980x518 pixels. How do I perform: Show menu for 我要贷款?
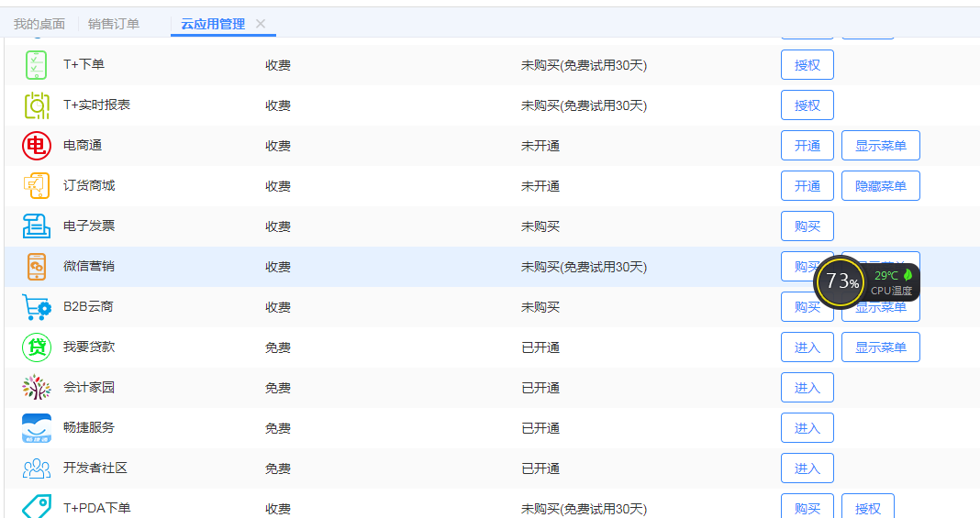point(881,347)
